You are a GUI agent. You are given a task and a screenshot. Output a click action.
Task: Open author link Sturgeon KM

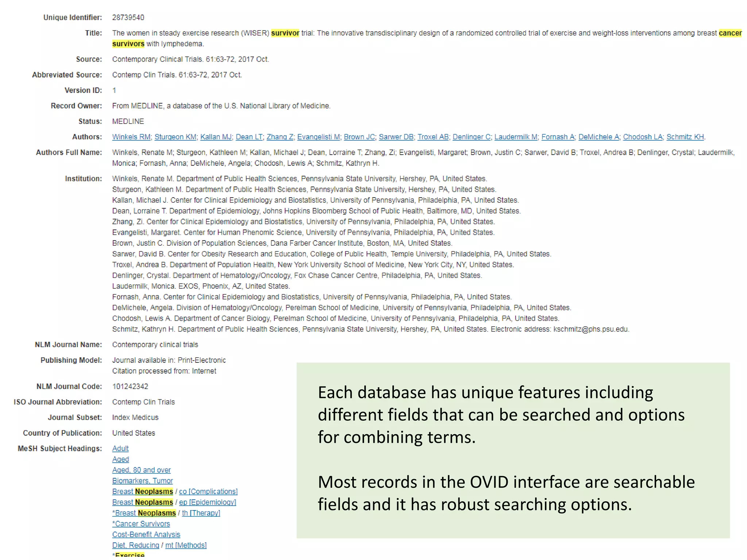pos(175,137)
